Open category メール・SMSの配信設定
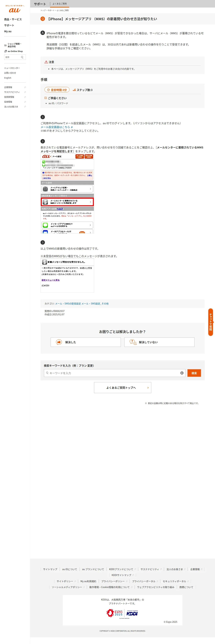This screenshot has width=215, height=644. pyautogui.click(x=68, y=303)
